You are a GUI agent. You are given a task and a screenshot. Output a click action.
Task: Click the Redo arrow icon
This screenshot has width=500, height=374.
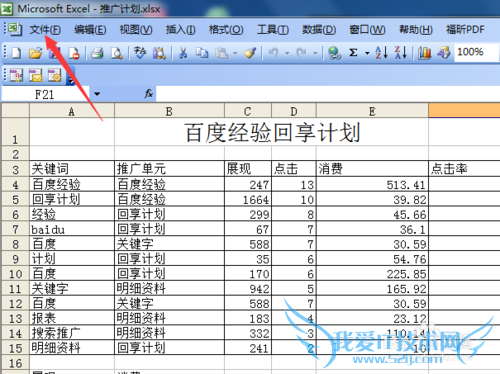tap(302, 53)
